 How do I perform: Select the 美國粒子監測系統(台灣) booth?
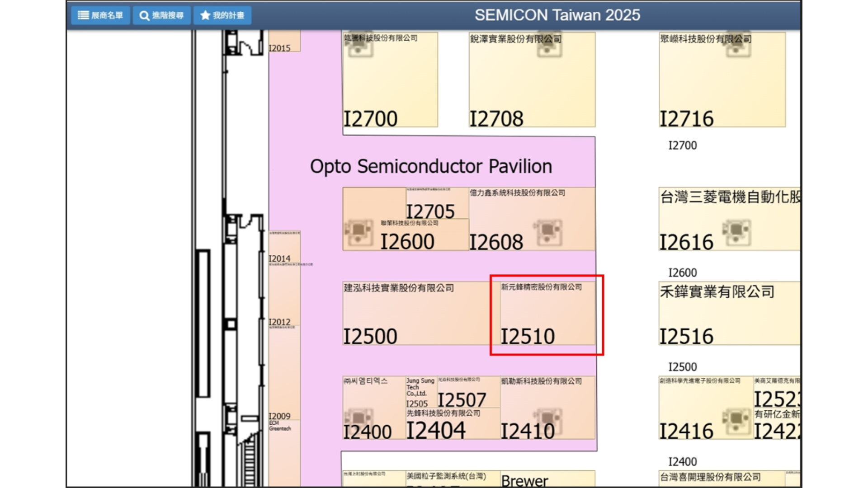(x=453, y=479)
